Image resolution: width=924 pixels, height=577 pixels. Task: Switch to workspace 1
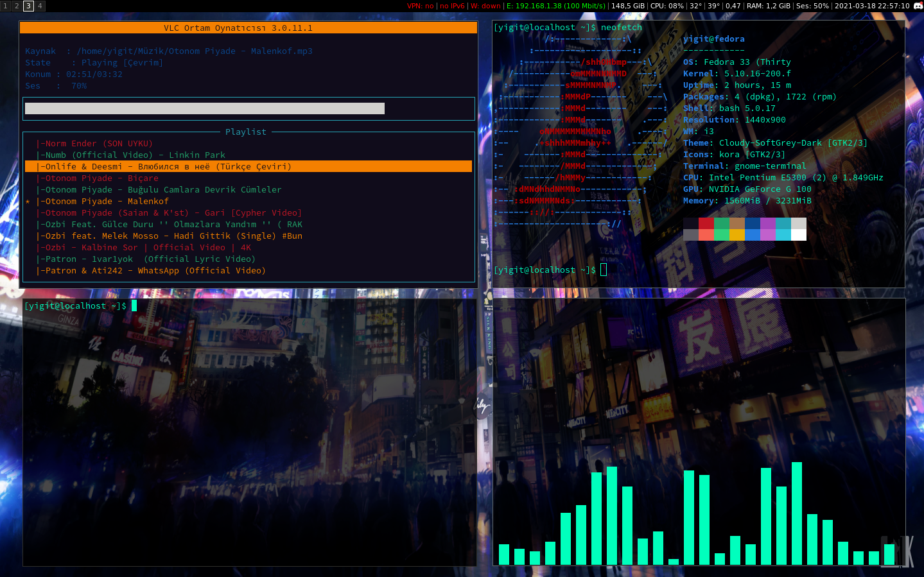click(5, 6)
